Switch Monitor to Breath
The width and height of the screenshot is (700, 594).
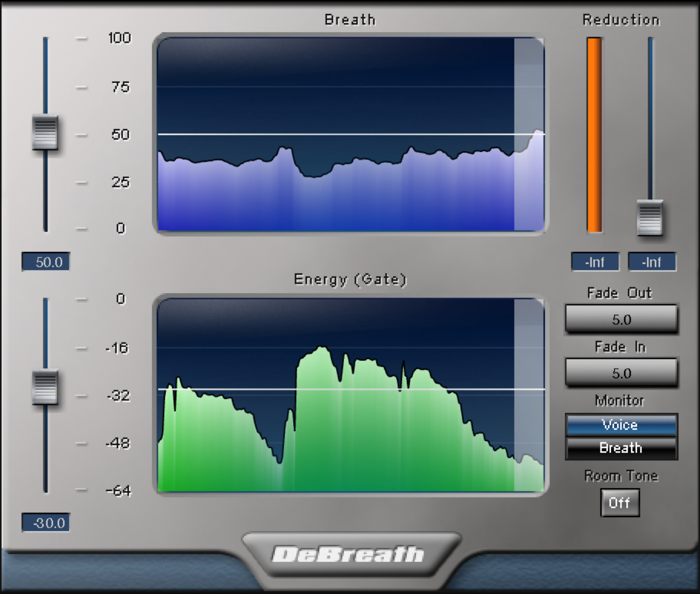(x=621, y=448)
